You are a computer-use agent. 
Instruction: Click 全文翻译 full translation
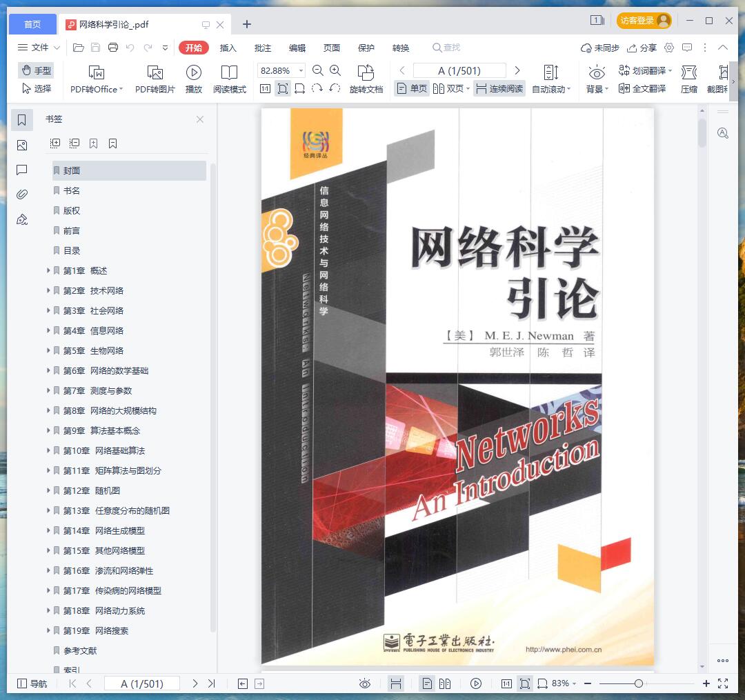(x=642, y=88)
